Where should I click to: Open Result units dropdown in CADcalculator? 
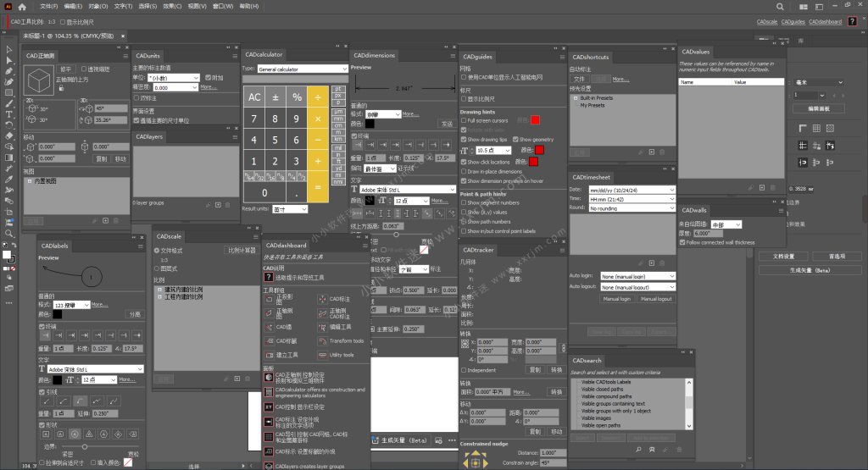pos(290,209)
